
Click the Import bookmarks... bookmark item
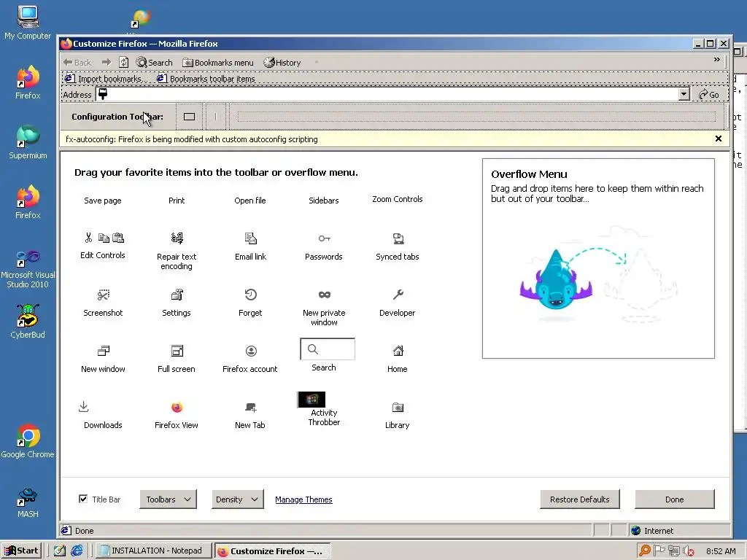tap(105, 79)
